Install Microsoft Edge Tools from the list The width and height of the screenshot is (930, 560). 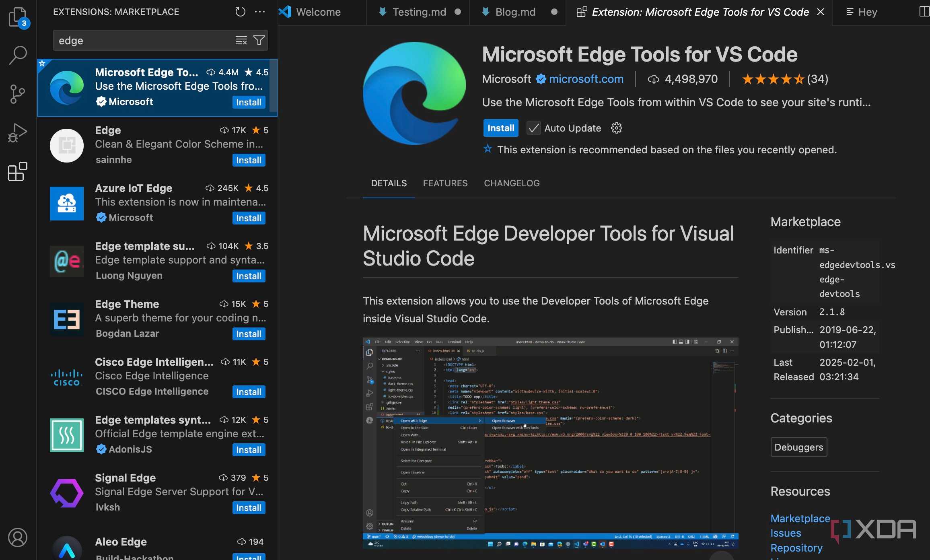click(x=249, y=102)
